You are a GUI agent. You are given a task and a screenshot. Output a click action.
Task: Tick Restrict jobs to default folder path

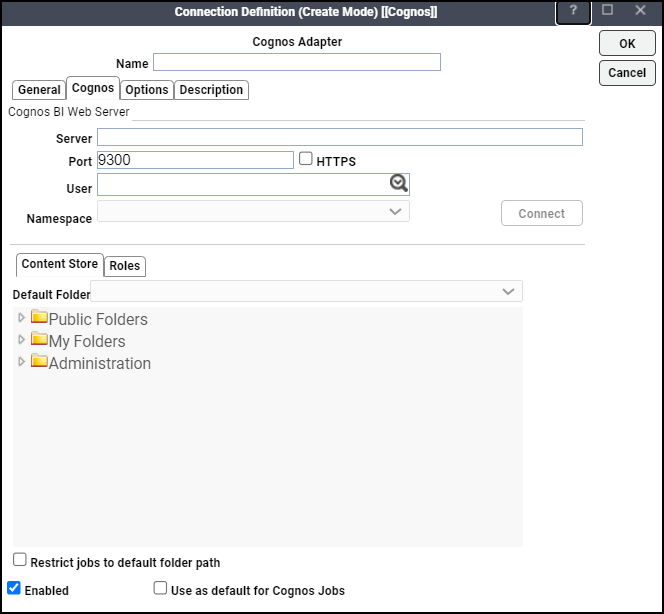point(19,559)
